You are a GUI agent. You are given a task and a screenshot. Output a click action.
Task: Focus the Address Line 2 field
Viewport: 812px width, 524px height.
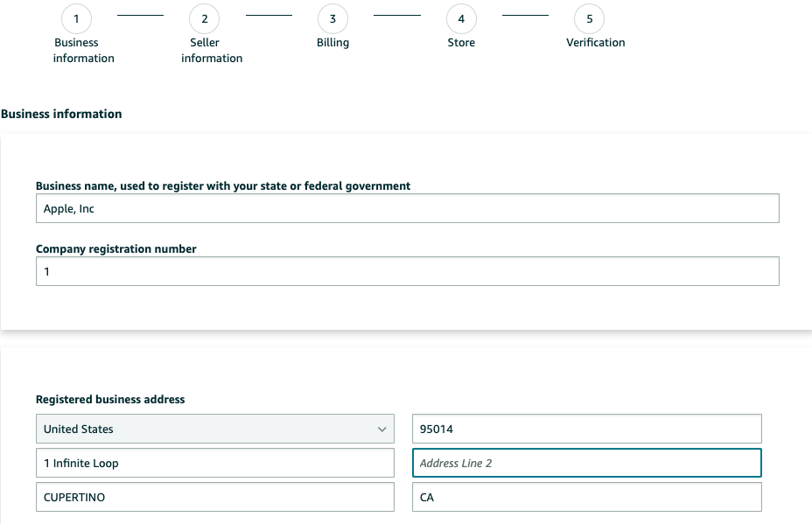coord(587,463)
